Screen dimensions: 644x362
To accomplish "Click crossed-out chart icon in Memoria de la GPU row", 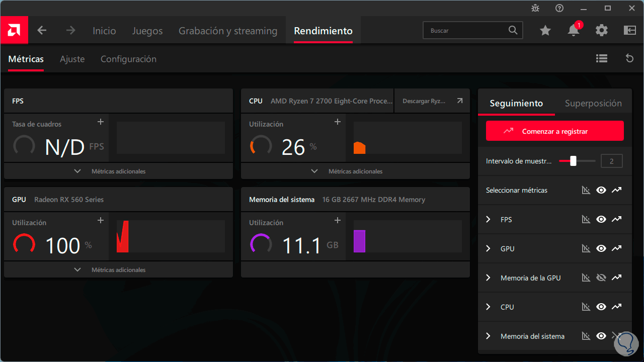I will 586,278.
